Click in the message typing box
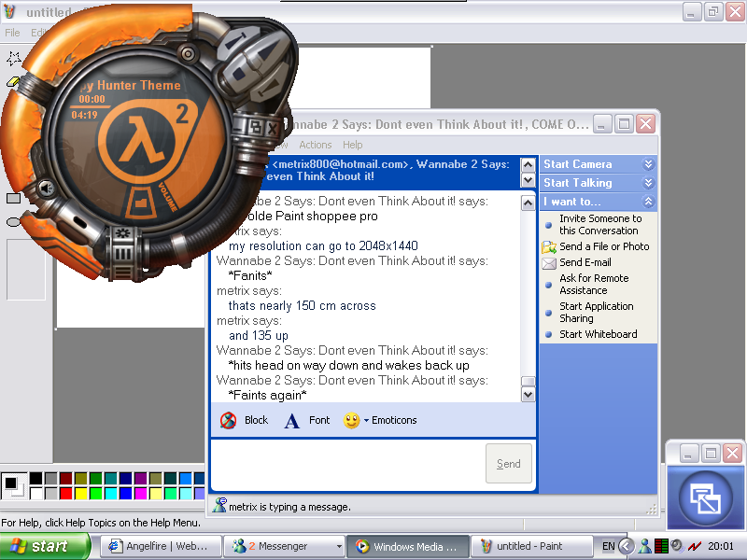Image resolution: width=747 pixels, height=560 pixels. point(345,464)
